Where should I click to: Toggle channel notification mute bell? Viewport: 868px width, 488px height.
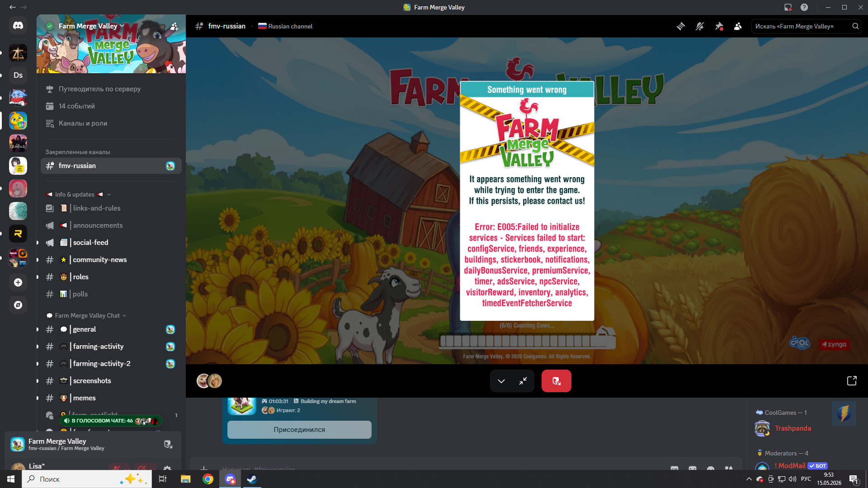tap(700, 26)
